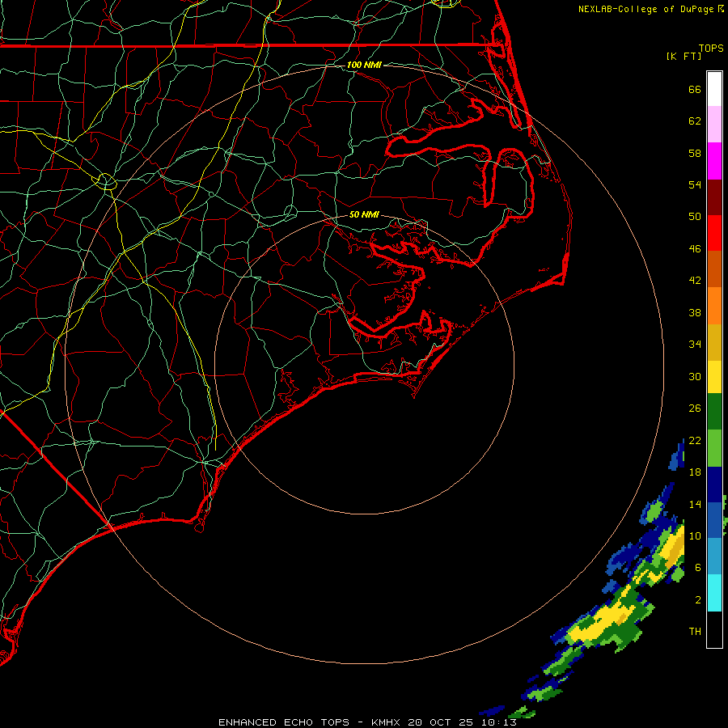The height and width of the screenshot is (728, 728).
Task: Click the 66 scale value
Action: (695, 89)
